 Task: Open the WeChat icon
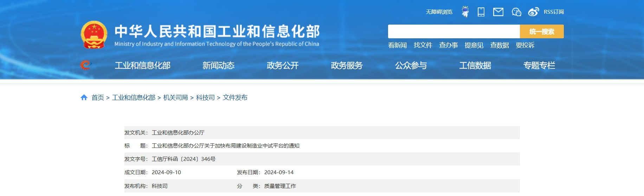[516, 12]
